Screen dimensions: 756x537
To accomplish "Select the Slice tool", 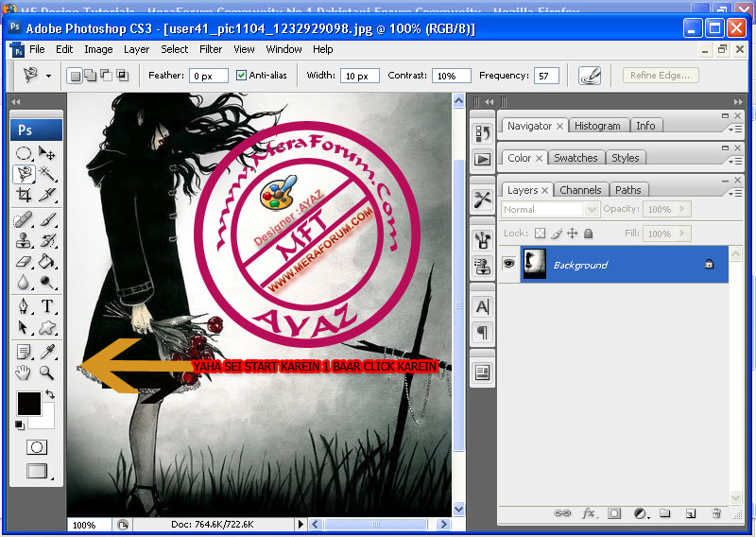I will coord(46,195).
